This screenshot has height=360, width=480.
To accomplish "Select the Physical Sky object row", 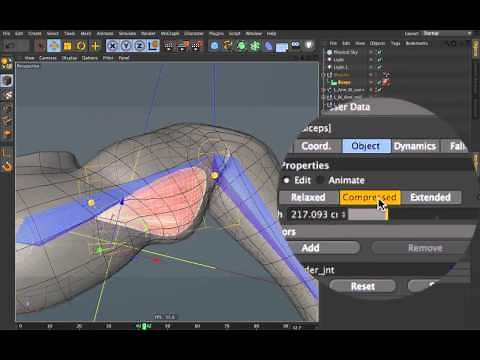I will pos(346,52).
